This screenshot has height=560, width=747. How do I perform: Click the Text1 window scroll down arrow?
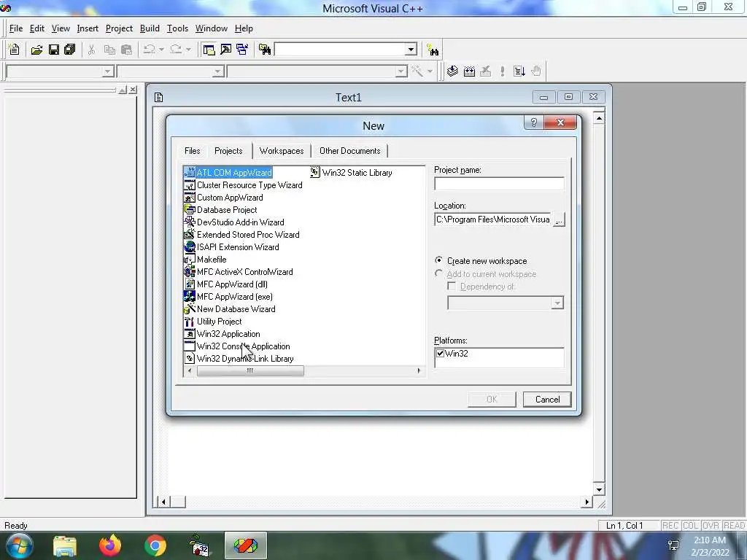point(599,489)
